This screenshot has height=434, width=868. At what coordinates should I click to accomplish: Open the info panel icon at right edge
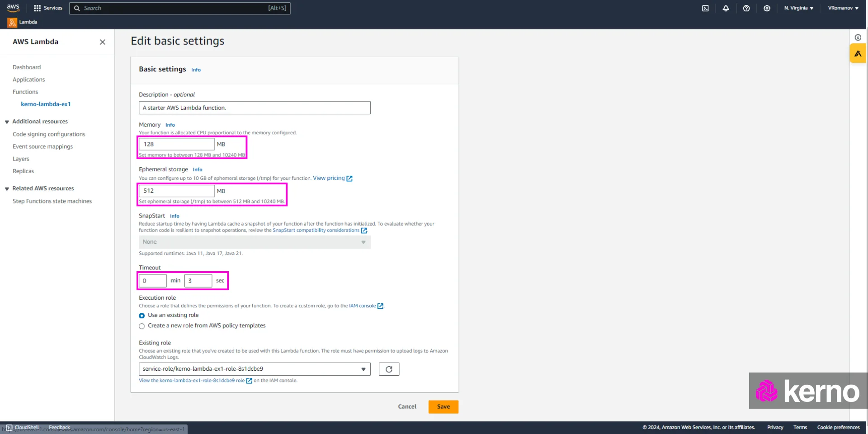[x=858, y=38]
